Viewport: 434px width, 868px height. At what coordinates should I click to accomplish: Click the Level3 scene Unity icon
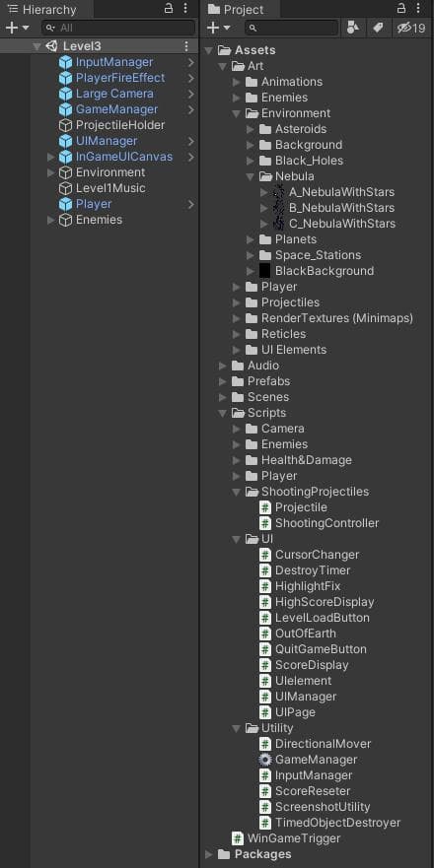pyautogui.click(x=52, y=46)
